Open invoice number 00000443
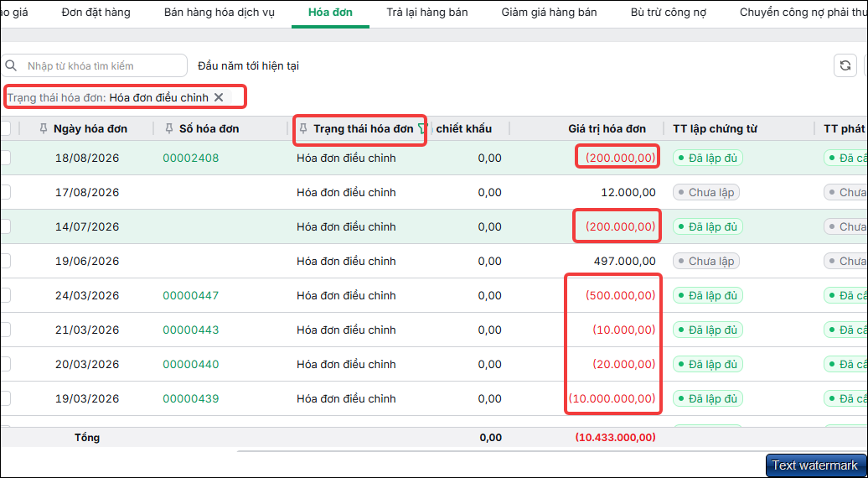The height and width of the screenshot is (478, 868). pos(190,330)
